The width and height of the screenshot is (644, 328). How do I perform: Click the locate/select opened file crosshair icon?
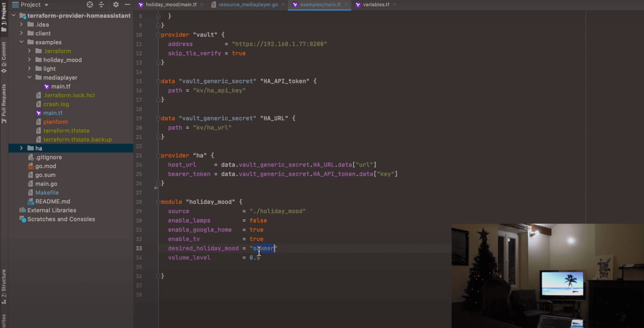click(89, 5)
